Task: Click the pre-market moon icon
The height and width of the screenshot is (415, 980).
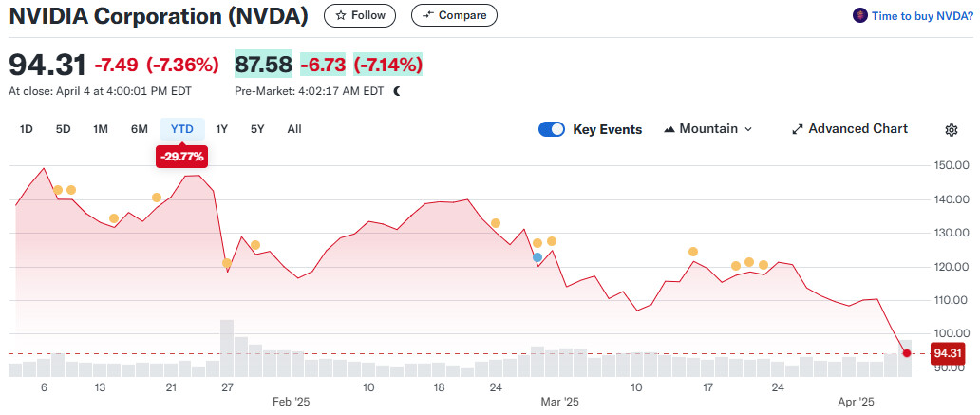Action: [397, 91]
